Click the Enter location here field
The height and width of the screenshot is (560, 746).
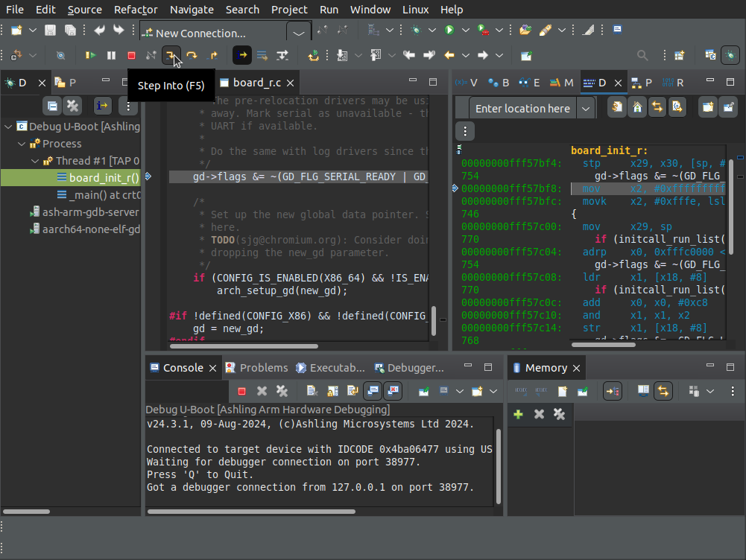coord(522,109)
